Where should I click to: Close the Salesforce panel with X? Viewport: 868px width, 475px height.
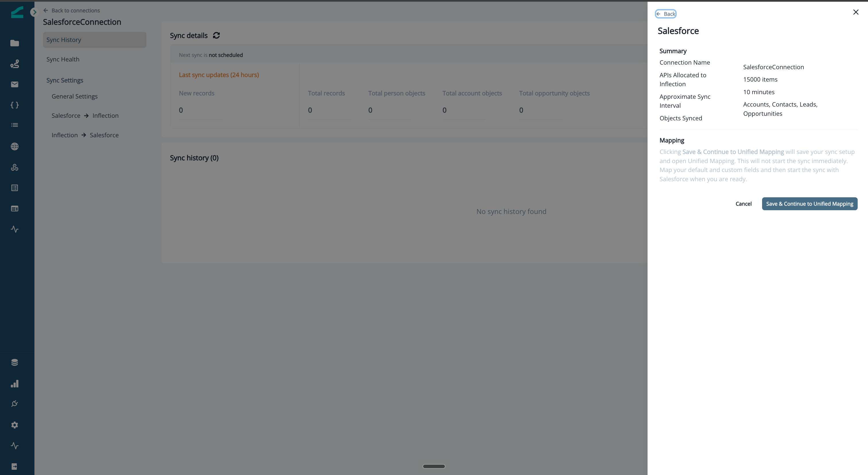(856, 12)
